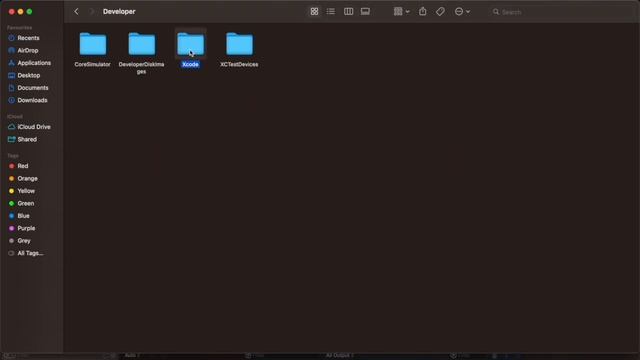Image resolution: width=640 pixels, height=360 pixels.
Task: Switch to column view
Action: [x=348, y=12]
